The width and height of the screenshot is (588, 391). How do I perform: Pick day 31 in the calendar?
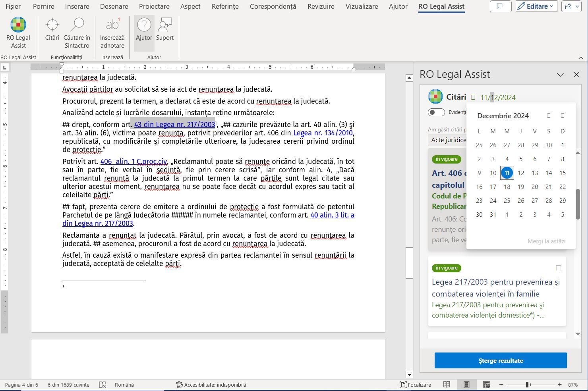(x=493, y=215)
